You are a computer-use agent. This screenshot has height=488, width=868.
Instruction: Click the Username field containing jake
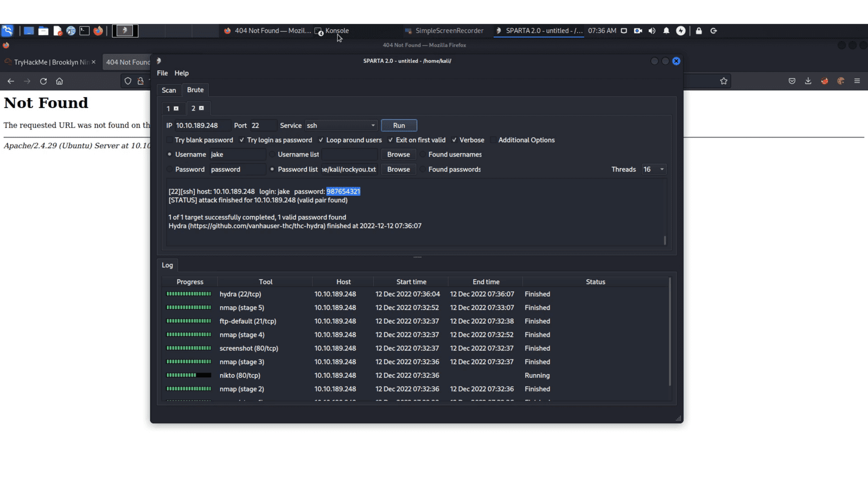tap(238, 155)
